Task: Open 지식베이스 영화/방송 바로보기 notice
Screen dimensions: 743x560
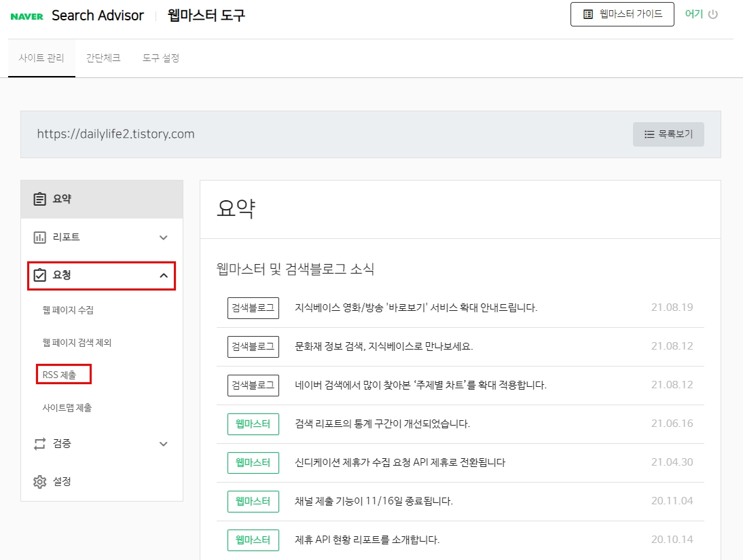Action: point(416,307)
